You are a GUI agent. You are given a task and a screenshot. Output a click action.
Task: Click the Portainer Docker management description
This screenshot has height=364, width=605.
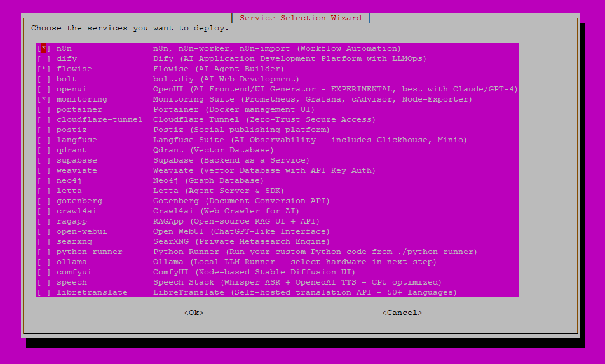click(x=234, y=109)
